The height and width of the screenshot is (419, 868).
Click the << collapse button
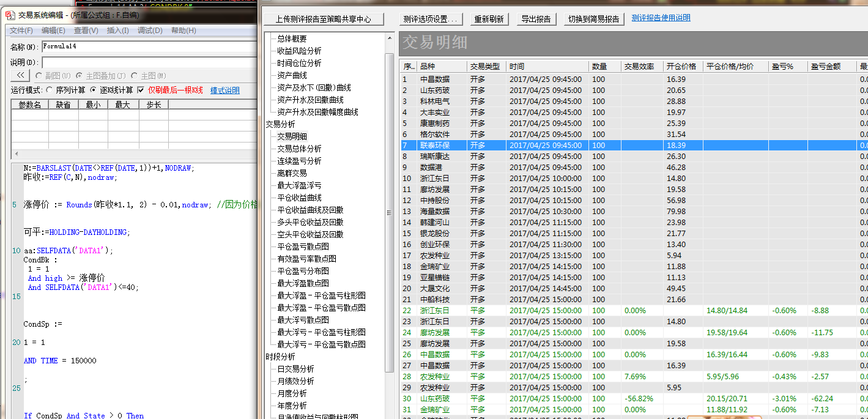point(20,75)
